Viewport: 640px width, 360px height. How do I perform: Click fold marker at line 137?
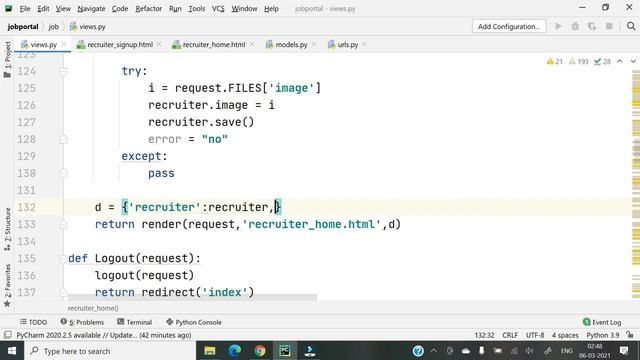coord(64,292)
